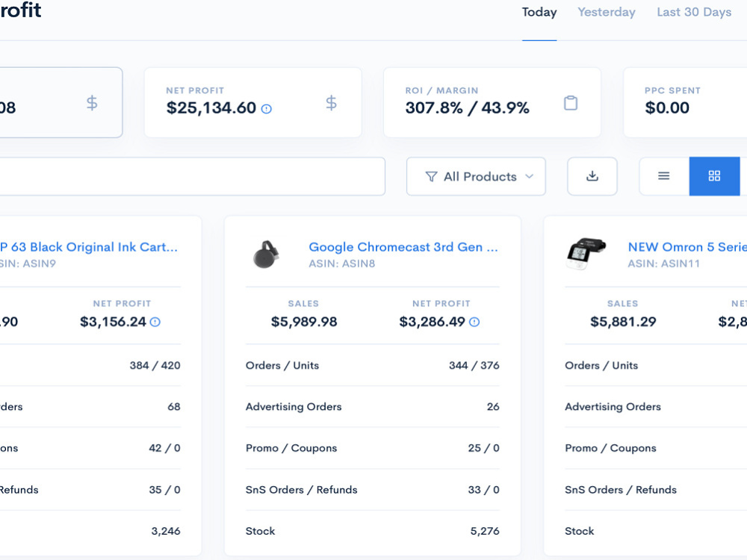Click ASIN: ASIN11 label
The height and width of the screenshot is (560, 747).
point(663,264)
